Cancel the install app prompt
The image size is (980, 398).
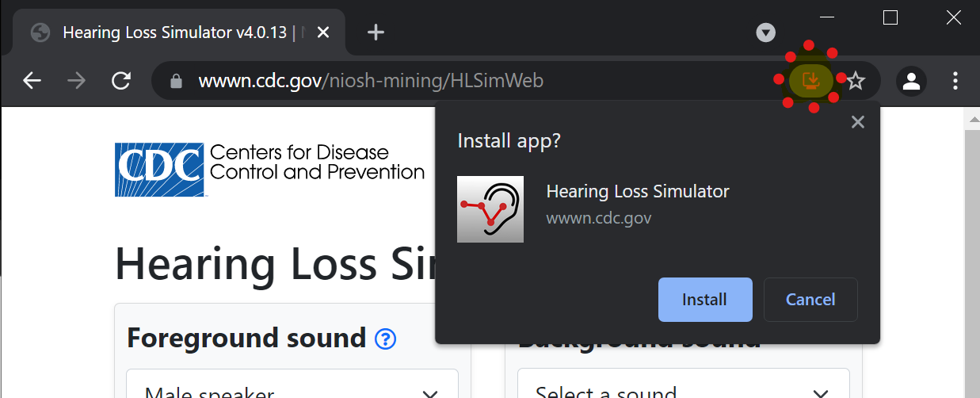(810, 300)
